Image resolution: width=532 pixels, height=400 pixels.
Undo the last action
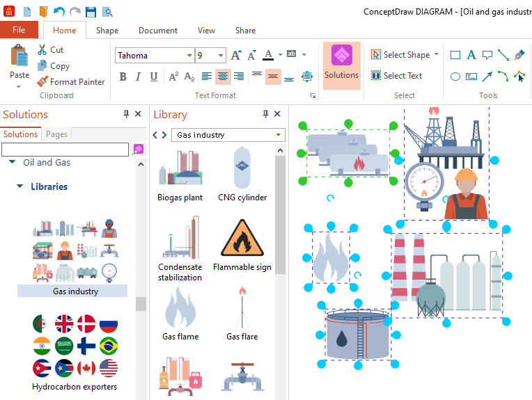(59, 13)
